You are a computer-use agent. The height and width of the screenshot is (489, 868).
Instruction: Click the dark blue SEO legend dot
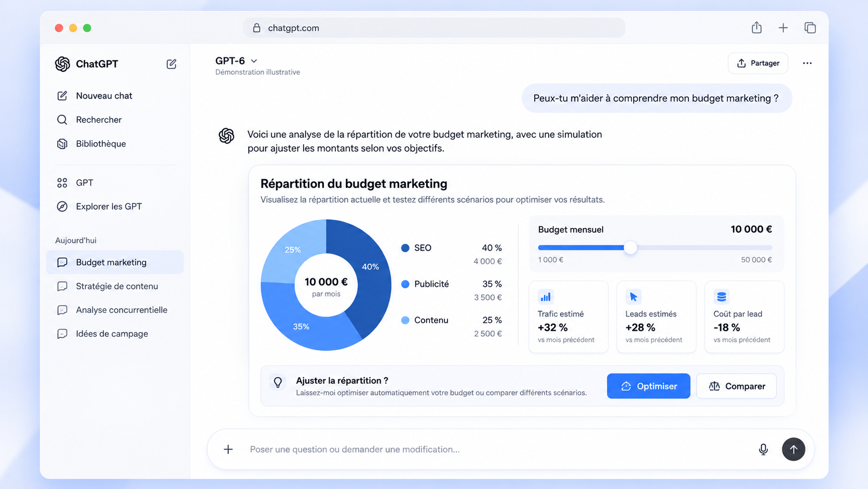[x=405, y=248]
